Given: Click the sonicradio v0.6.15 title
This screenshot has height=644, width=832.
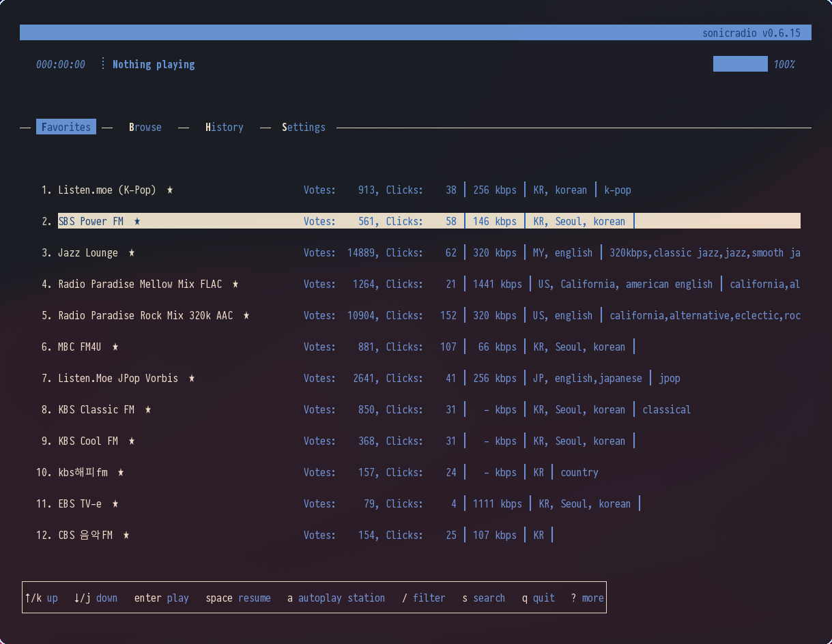Looking at the screenshot, I should [751, 33].
